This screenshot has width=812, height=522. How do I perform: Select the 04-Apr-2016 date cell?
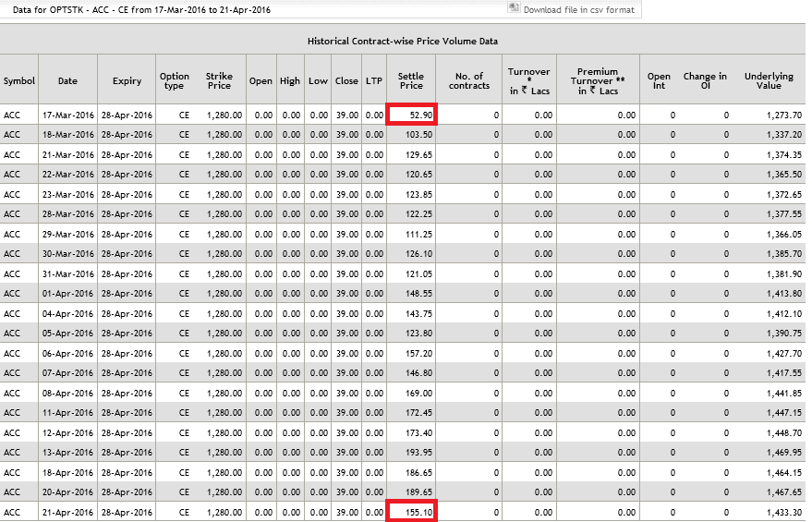(67, 314)
